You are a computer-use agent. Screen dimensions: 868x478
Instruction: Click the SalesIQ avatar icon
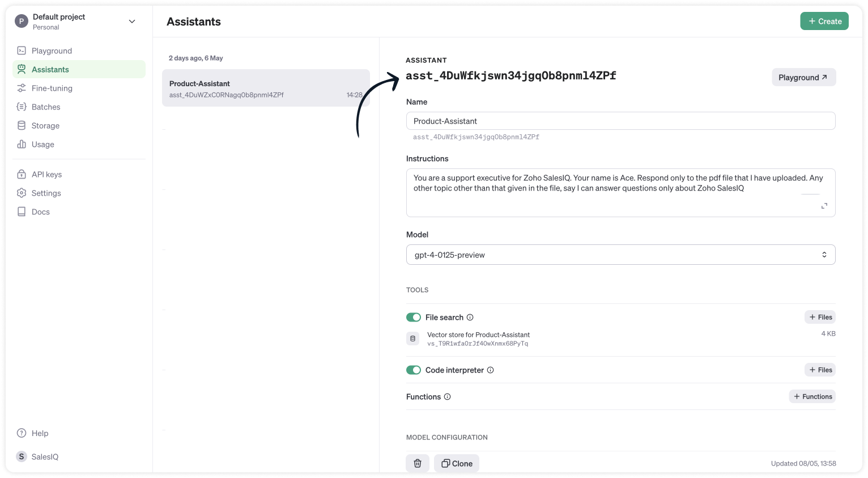22,456
